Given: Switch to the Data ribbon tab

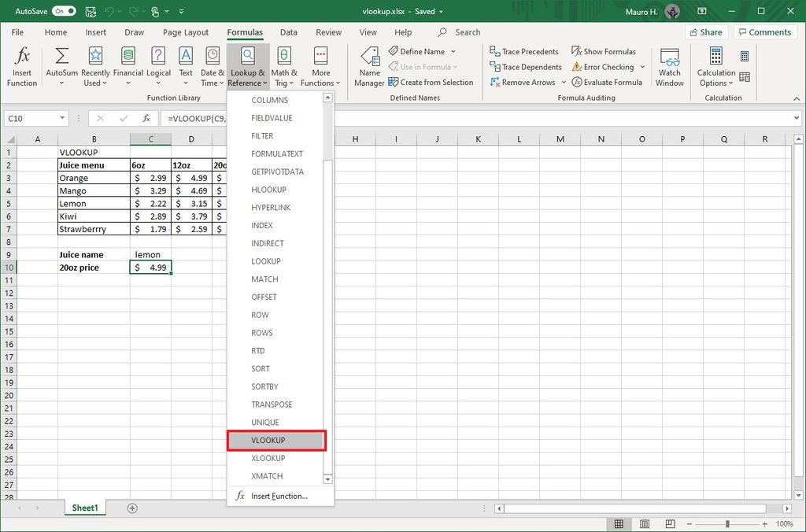Looking at the screenshot, I should pos(288,32).
